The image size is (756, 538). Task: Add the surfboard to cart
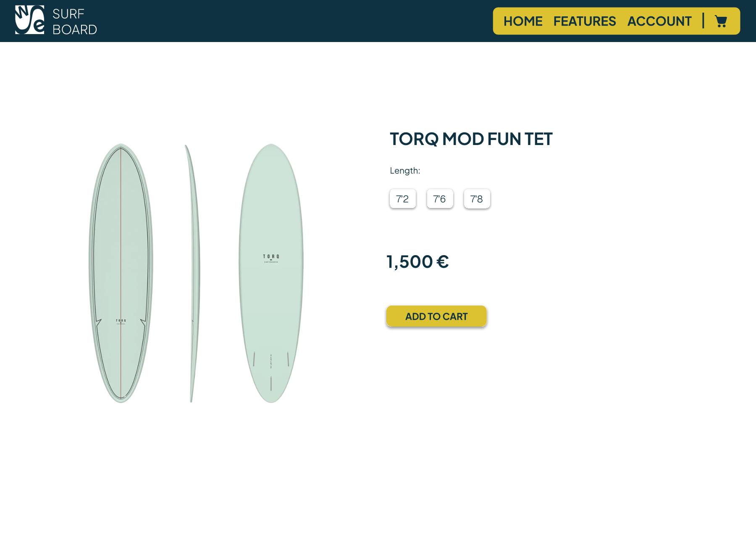point(436,316)
